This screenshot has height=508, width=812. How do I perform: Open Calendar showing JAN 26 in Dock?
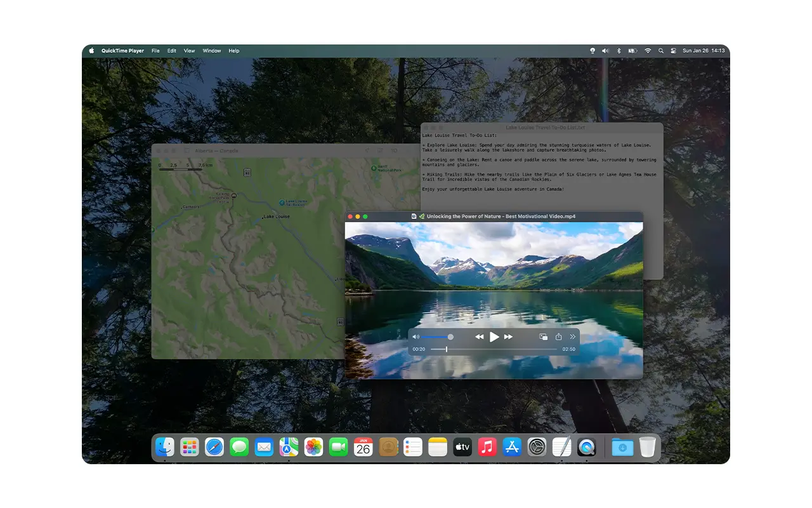pos(363,447)
